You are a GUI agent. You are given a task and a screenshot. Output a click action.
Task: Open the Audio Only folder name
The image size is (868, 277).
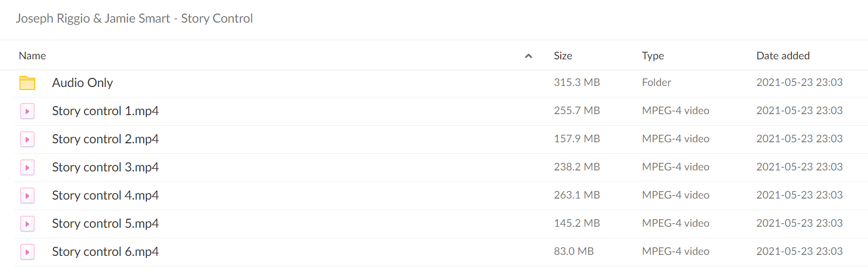(82, 83)
